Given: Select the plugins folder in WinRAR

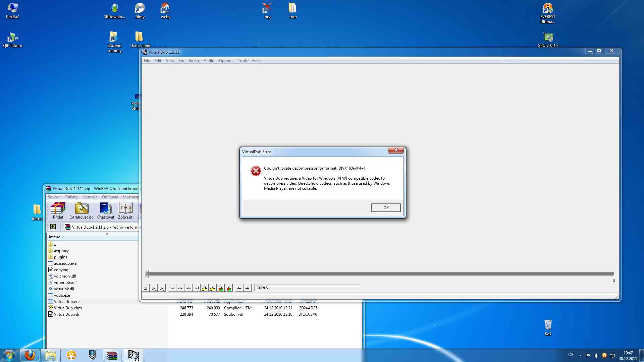Looking at the screenshot, I should (58, 257).
